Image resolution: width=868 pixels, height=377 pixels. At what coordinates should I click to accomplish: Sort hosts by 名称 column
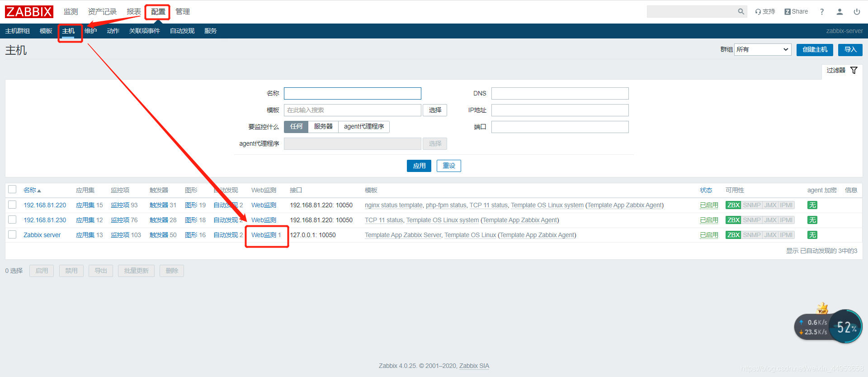point(32,191)
